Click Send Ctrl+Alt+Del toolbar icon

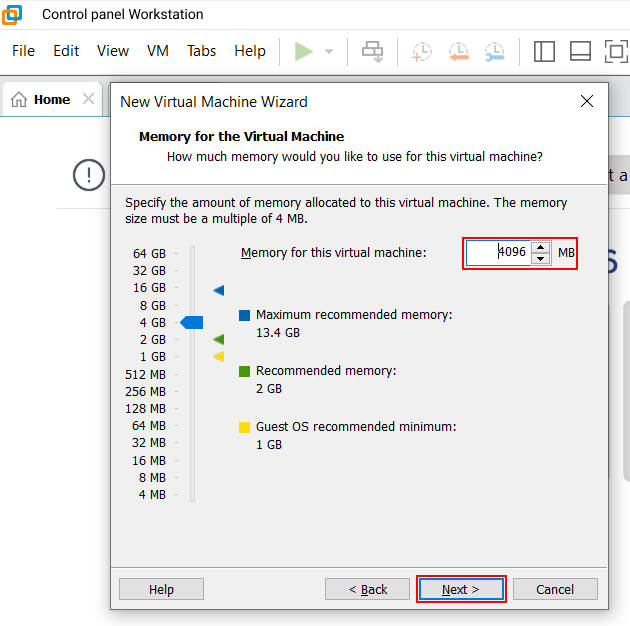coord(372,51)
